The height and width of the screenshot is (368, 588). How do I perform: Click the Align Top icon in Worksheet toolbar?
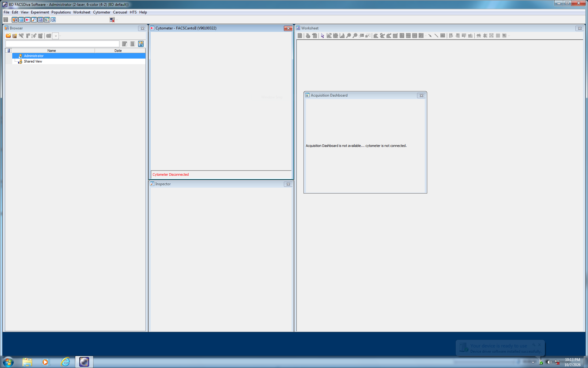tap(464, 36)
